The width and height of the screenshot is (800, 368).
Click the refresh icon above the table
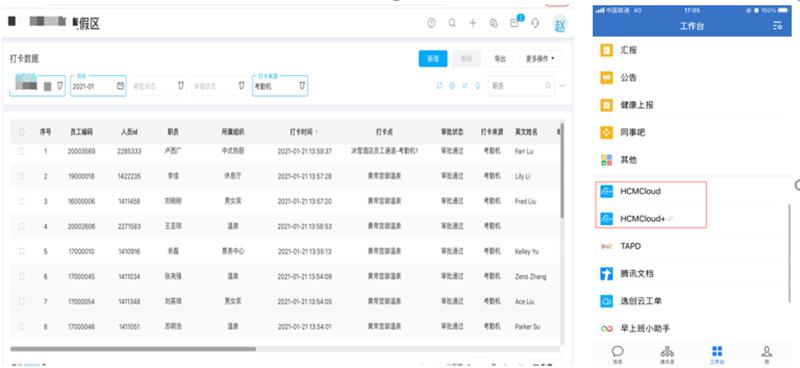439,86
